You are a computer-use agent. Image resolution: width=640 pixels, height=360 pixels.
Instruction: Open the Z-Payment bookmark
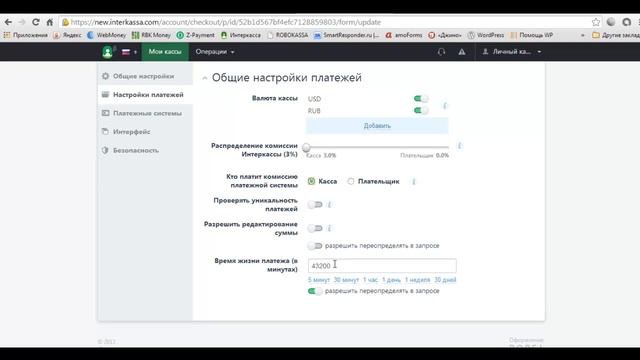[x=196, y=36]
